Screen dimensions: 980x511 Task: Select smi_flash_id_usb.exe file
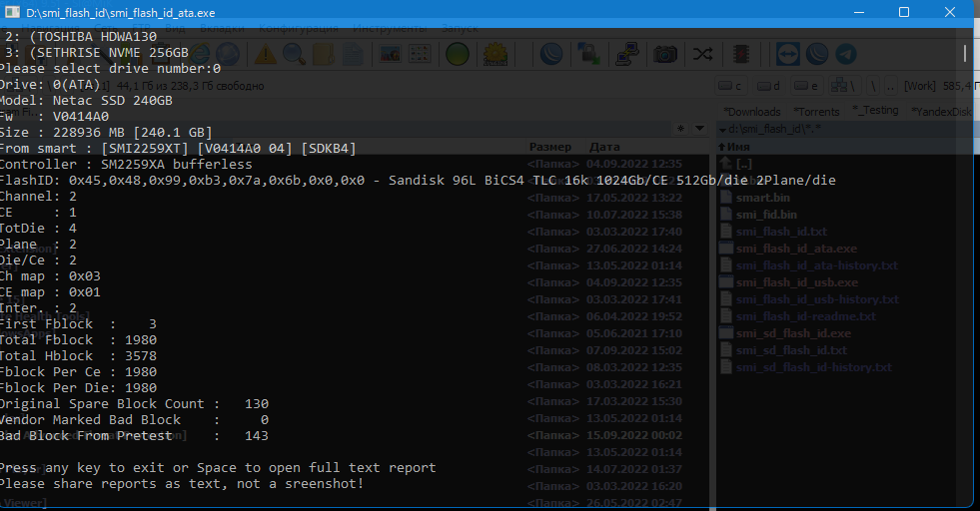point(797,282)
